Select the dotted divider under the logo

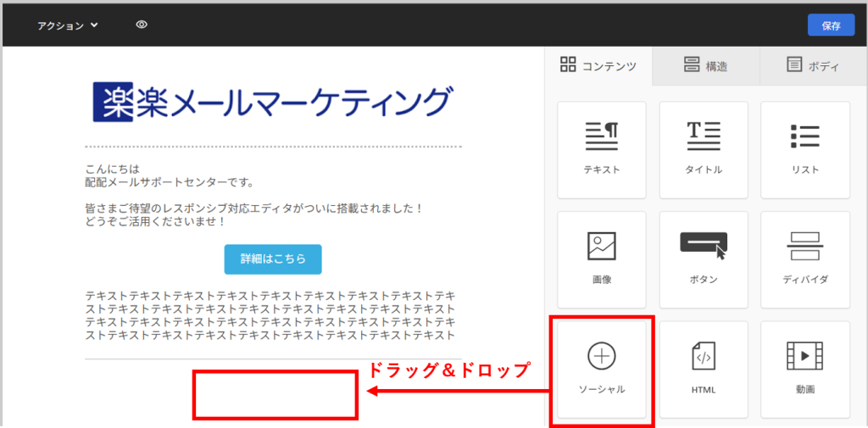[x=274, y=147]
